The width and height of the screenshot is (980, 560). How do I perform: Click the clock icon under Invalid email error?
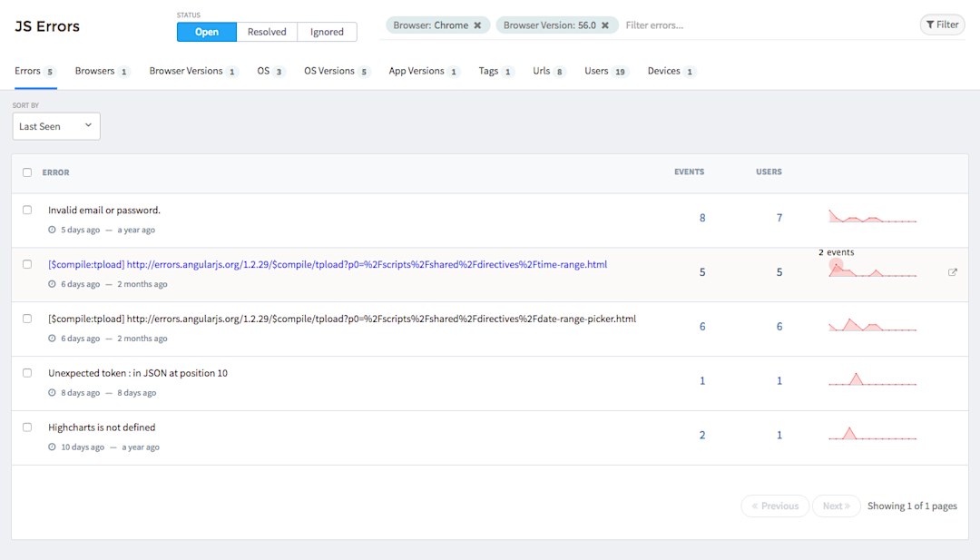(52, 230)
